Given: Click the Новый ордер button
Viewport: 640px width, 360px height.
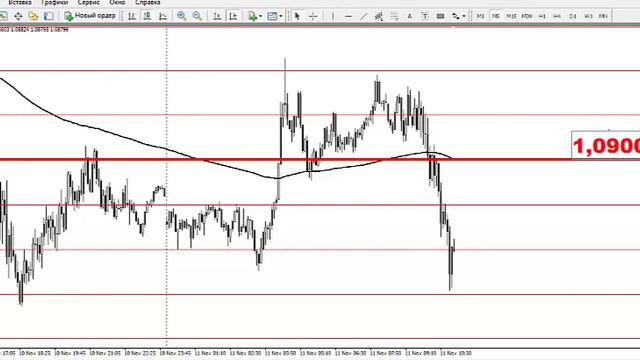Looking at the screenshot, I should tap(90, 16).
